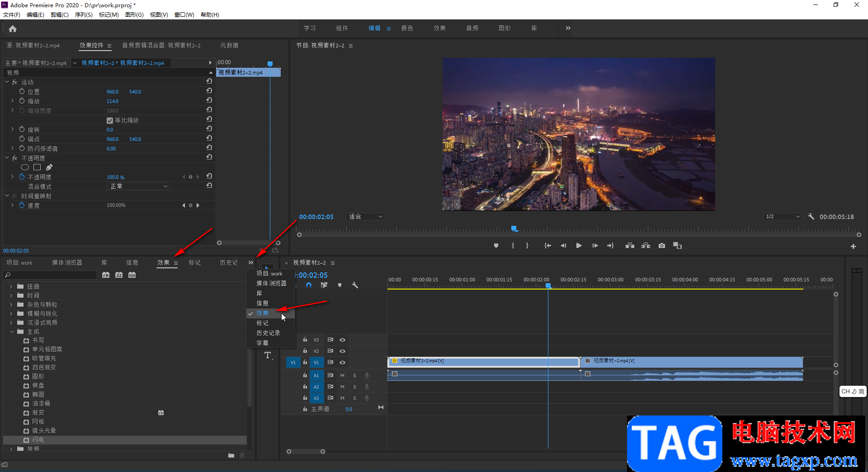Select the Type tool
868x472 pixels.
click(x=268, y=355)
